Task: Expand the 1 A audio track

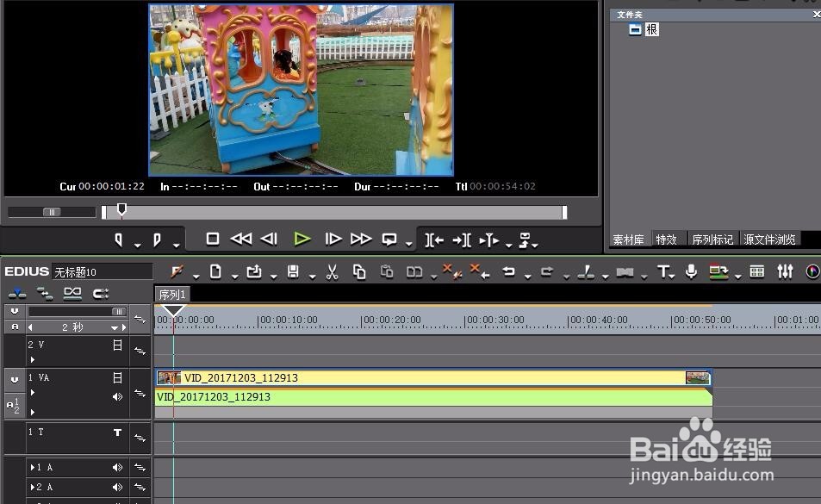Action: coord(33,467)
